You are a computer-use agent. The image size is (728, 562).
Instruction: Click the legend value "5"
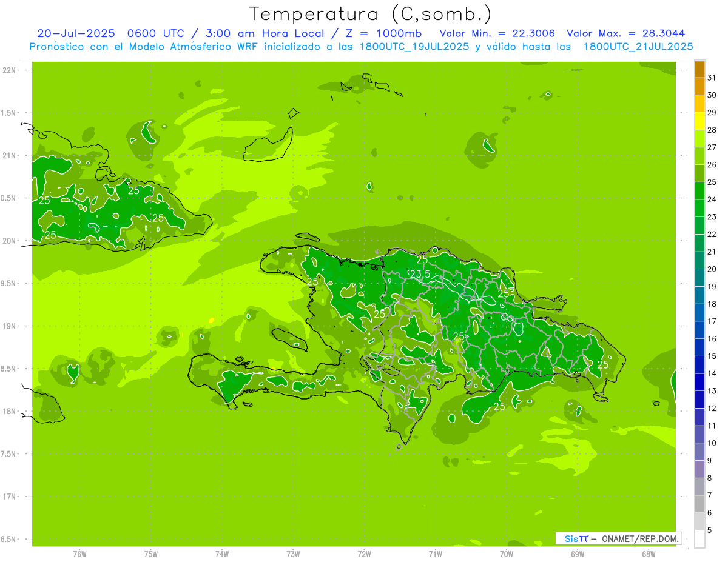(x=710, y=530)
